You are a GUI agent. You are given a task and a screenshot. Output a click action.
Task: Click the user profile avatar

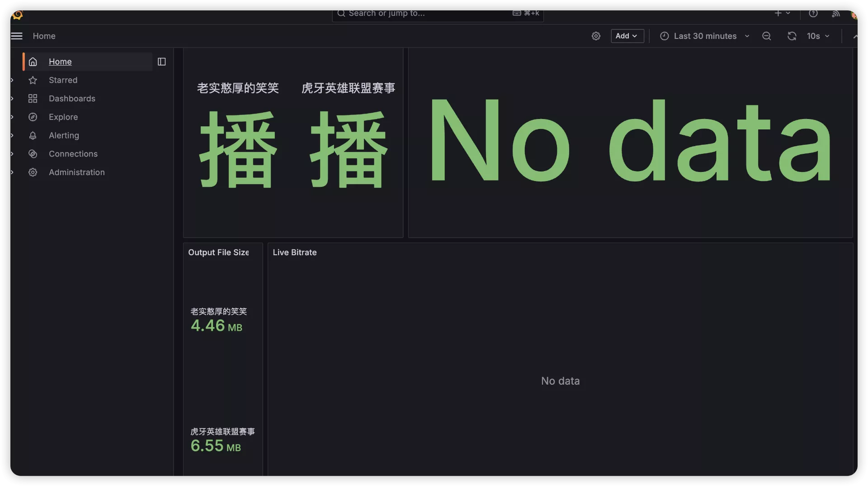click(x=853, y=15)
